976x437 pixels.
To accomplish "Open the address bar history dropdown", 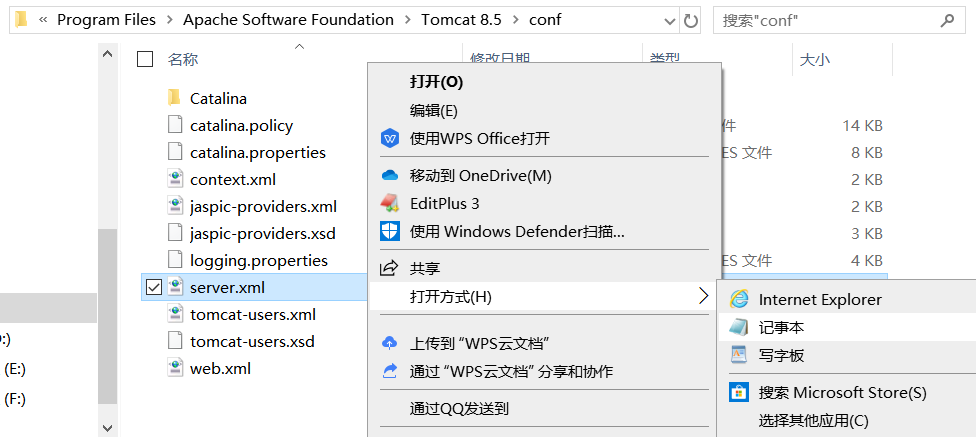I will [670, 21].
